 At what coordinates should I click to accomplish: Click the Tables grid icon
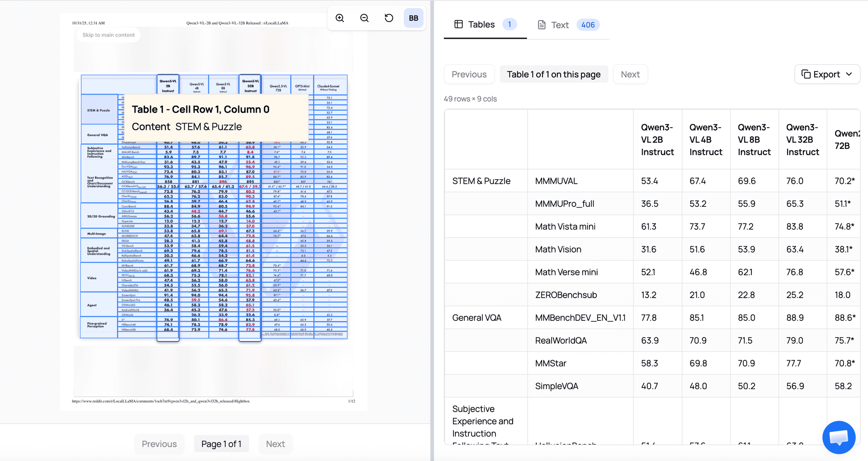pos(458,24)
